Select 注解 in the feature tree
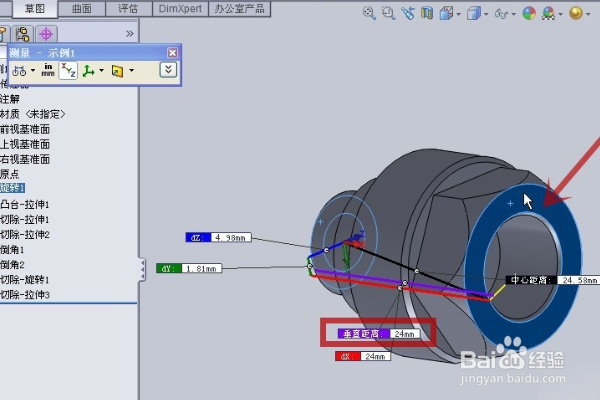This screenshot has width=600, height=400. pyautogui.click(x=10, y=99)
